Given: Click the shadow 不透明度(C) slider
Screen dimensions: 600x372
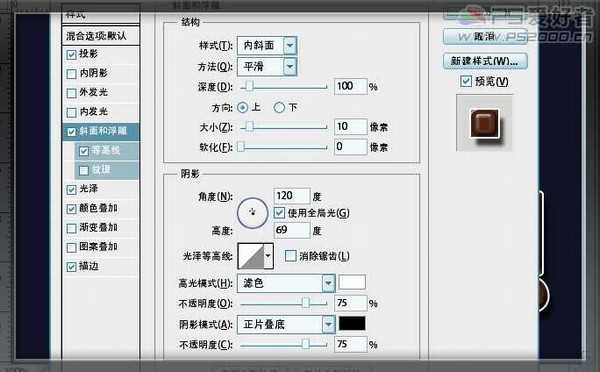Looking at the screenshot, I should tap(284, 345).
